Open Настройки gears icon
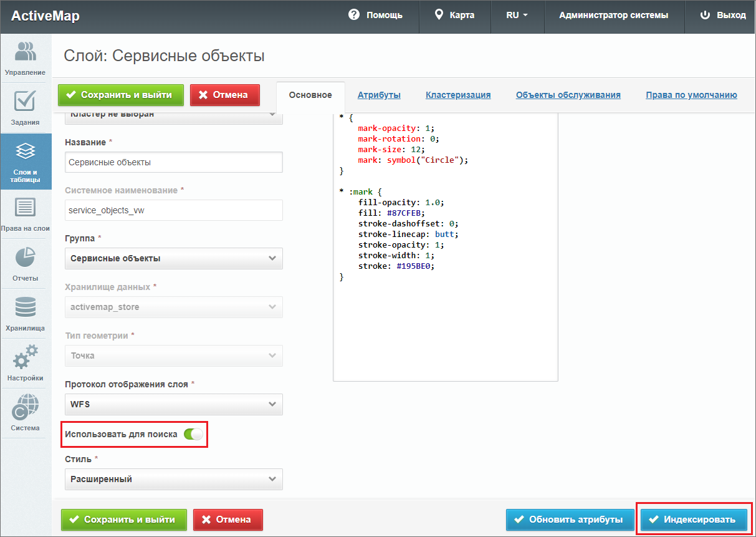 click(25, 357)
